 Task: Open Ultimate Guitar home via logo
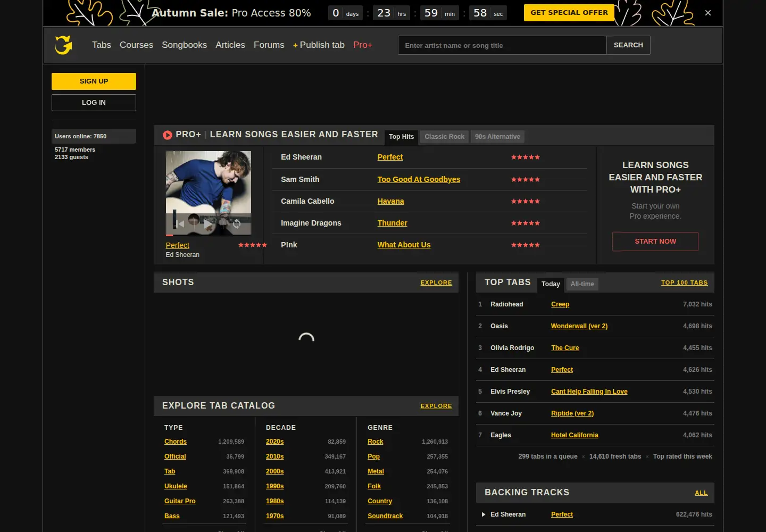tap(63, 45)
